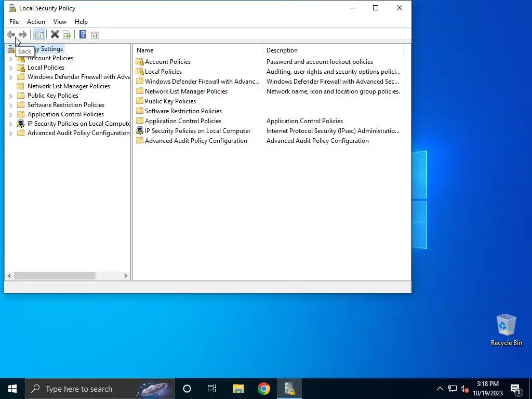The image size is (532, 399).
Task: Click IP Security Policies icon in list
Action: coord(139,130)
